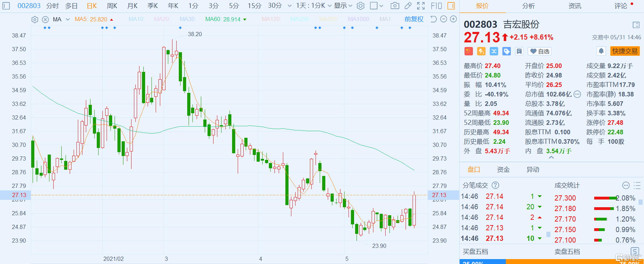Open the window layout square dropdown
Screen dimensions: 644x264
point(377,6)
